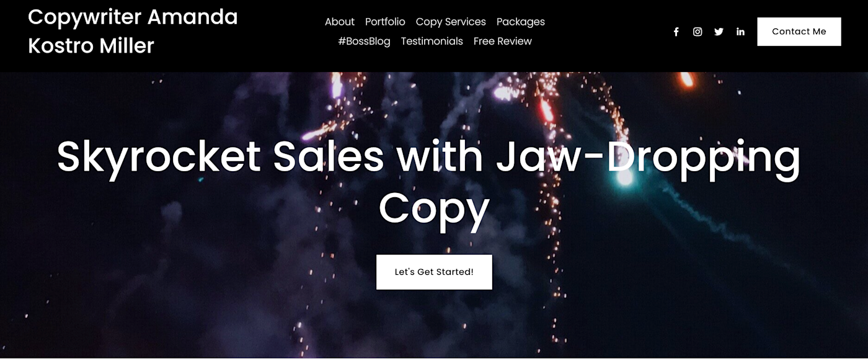
Task: Open the Facebook social icon
Action: (676, 32)
